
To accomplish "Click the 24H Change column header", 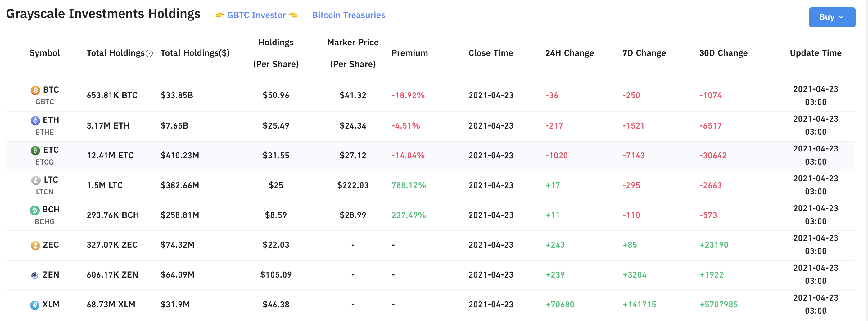I will pos(570,53).
